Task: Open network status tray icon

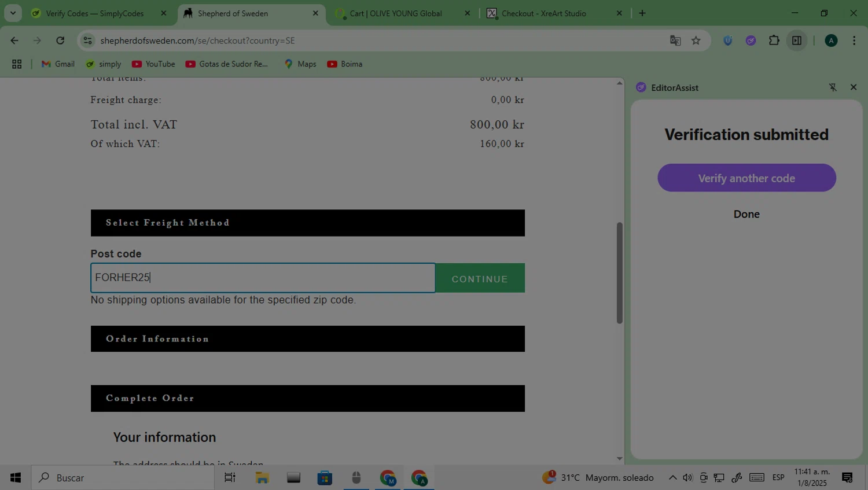Action: pyautogui.click(x=719, y=477)
